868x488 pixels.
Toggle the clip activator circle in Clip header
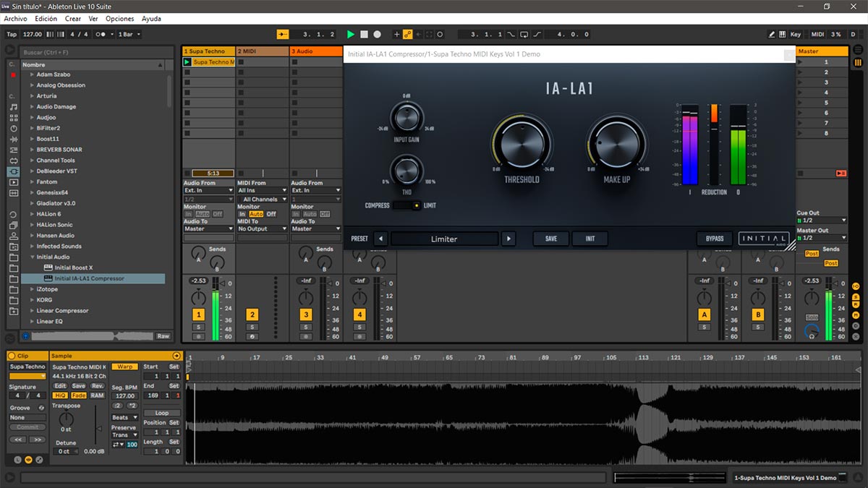(x=12, y=356)
